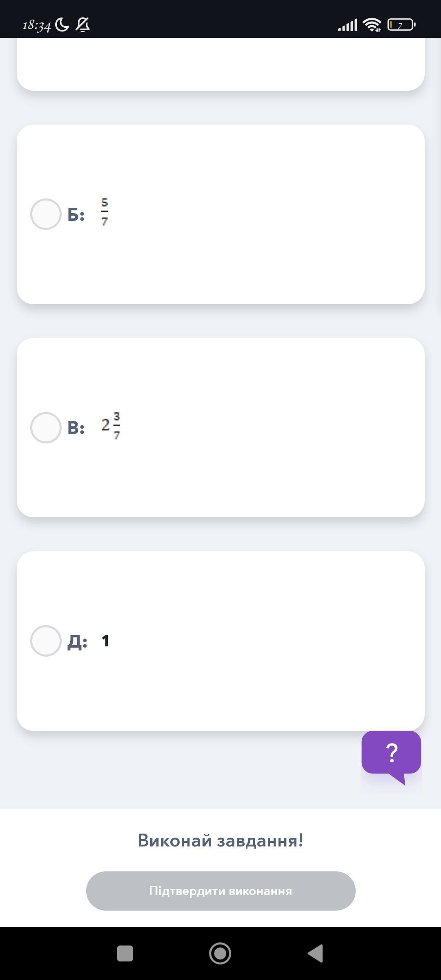441x980 pixels.
Task: Tap the Wi-Fi icon in status bar
Action: pyautogui.click(x=372, y=25)
